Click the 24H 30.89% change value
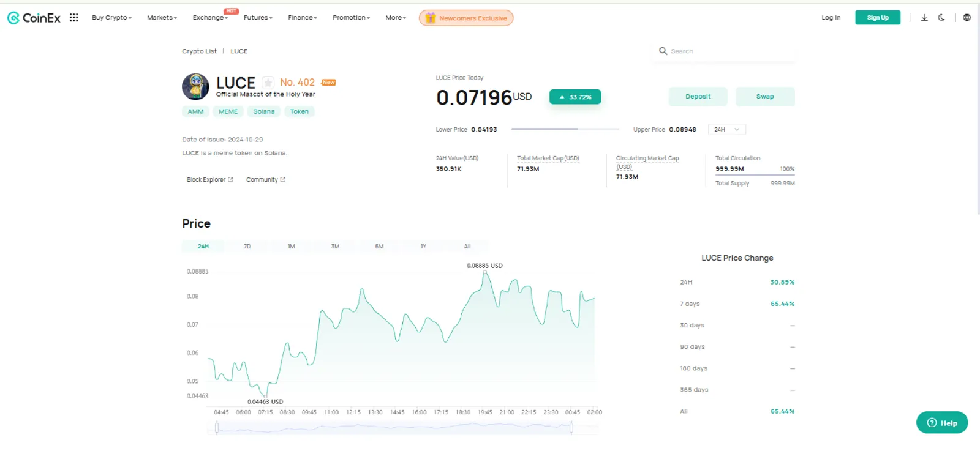This screenshot has height=462, width=980. click(782, 283)
